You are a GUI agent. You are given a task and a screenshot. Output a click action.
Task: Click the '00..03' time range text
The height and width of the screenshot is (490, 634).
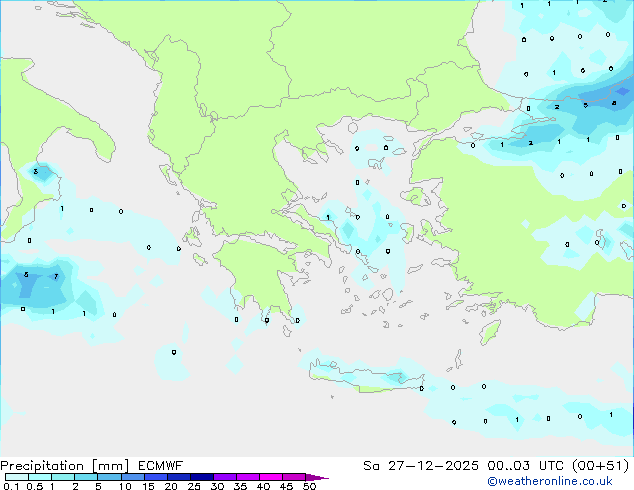click(x=509, y=466)
